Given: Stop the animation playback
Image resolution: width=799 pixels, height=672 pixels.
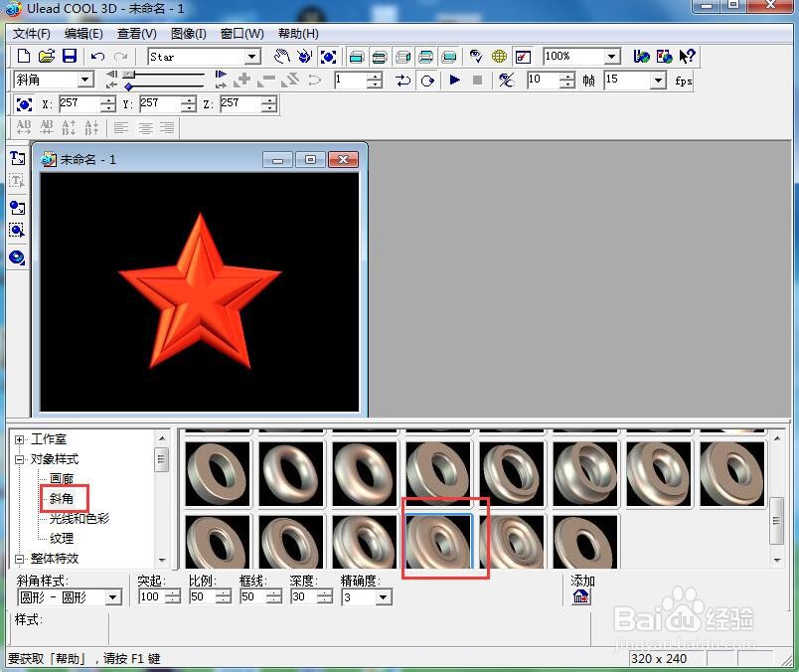Looking at the screenshot, I should pos(477,81).
